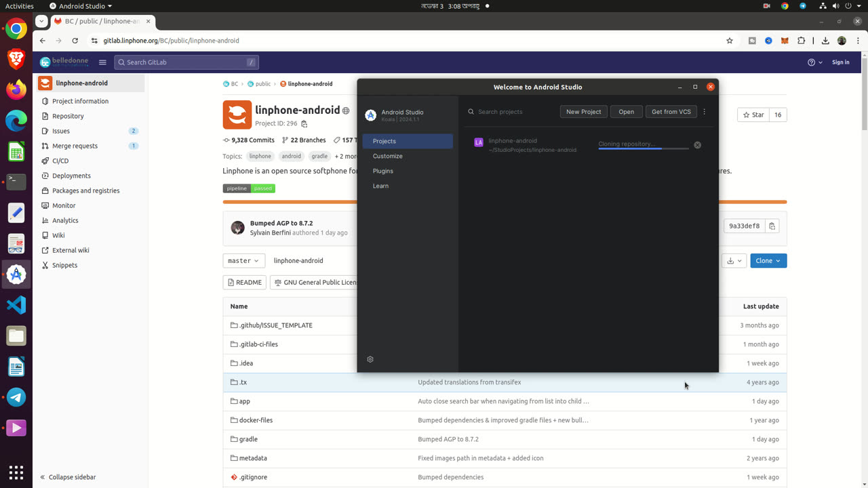Expand the master branch selector
This screenshot has height=488, width=868.
(x=244, y=261)
